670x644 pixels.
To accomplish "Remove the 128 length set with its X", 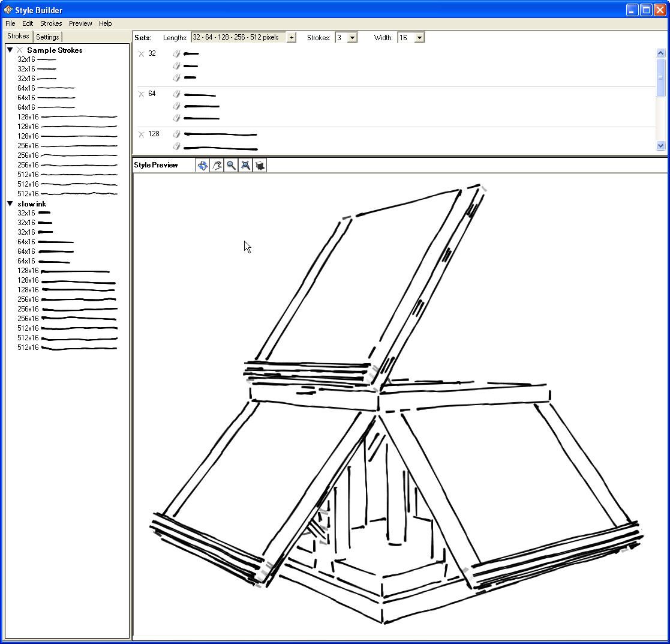I will point(142,134).
